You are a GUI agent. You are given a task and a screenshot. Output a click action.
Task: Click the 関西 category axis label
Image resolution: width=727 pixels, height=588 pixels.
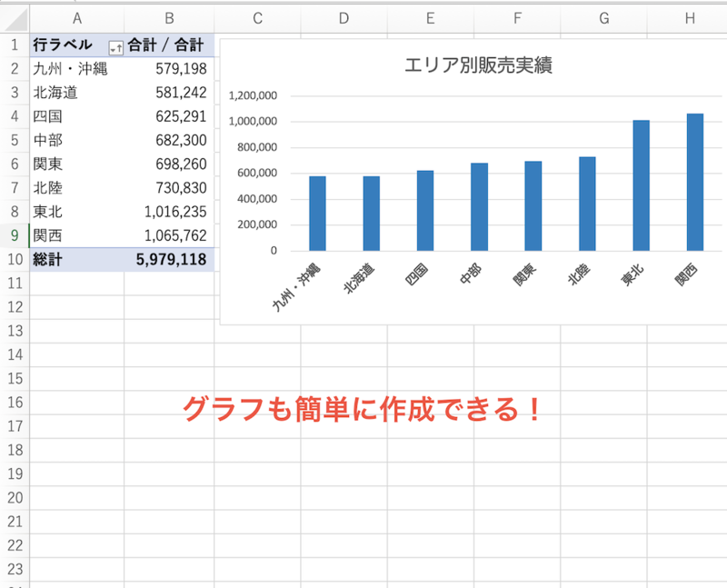pos(686,274)
